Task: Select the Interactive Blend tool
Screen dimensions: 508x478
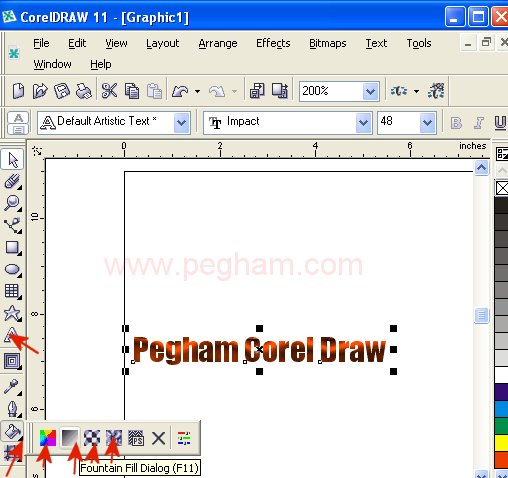Action: [x=13, y=361]
